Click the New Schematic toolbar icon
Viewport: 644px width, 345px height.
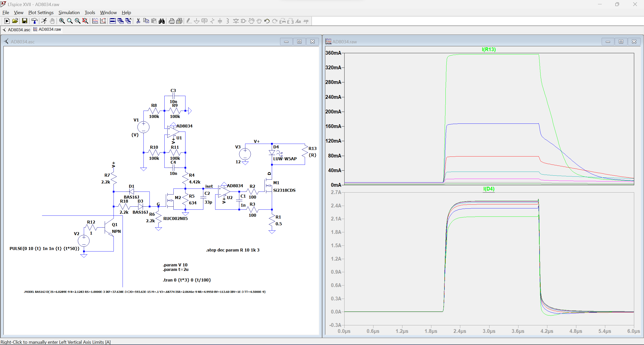(x=7, y=21)
